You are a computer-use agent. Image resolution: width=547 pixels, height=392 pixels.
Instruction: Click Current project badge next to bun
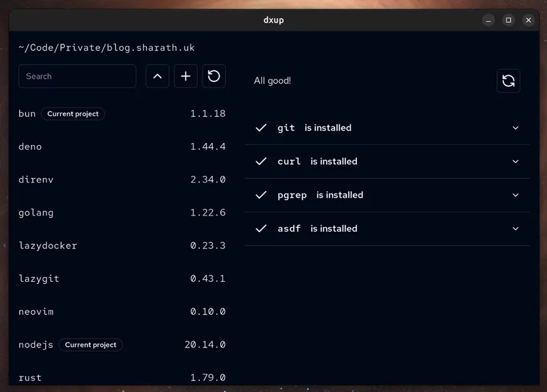point(73,114)
